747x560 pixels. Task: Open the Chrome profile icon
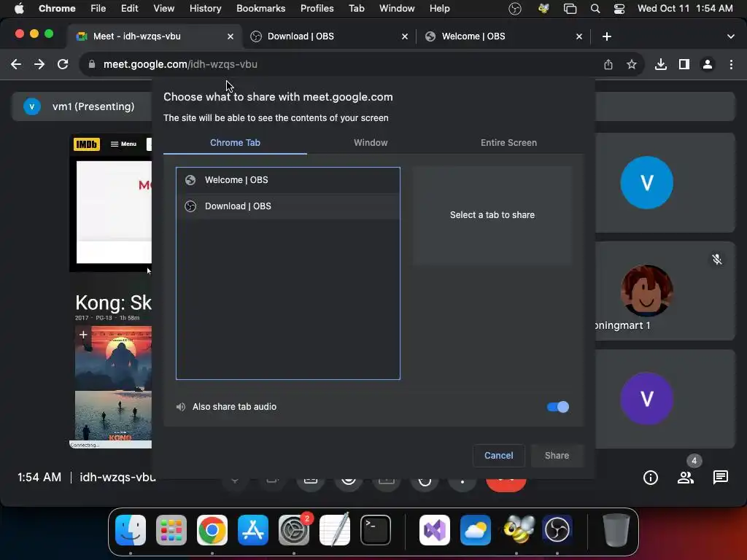click(x=708, y=64)
